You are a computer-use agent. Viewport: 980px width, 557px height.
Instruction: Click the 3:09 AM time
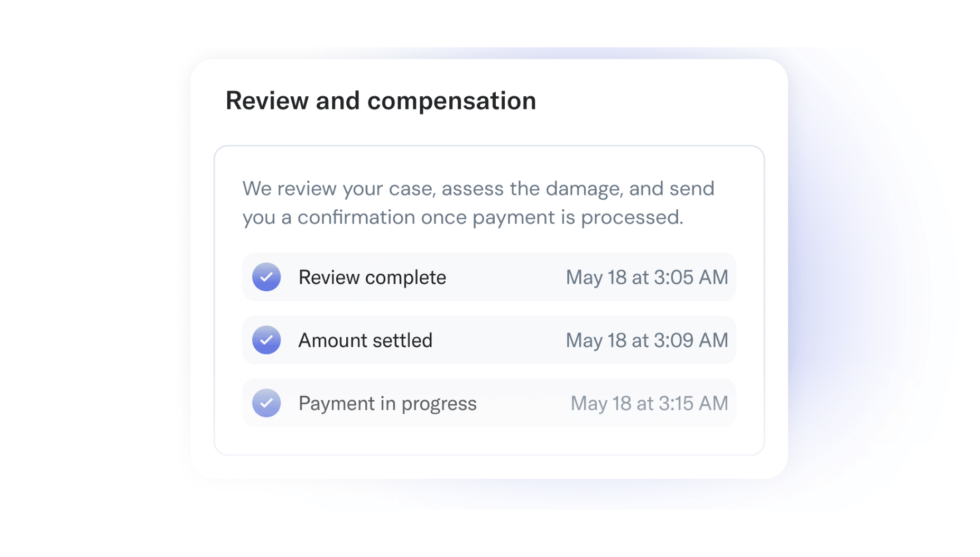point(691,340)
